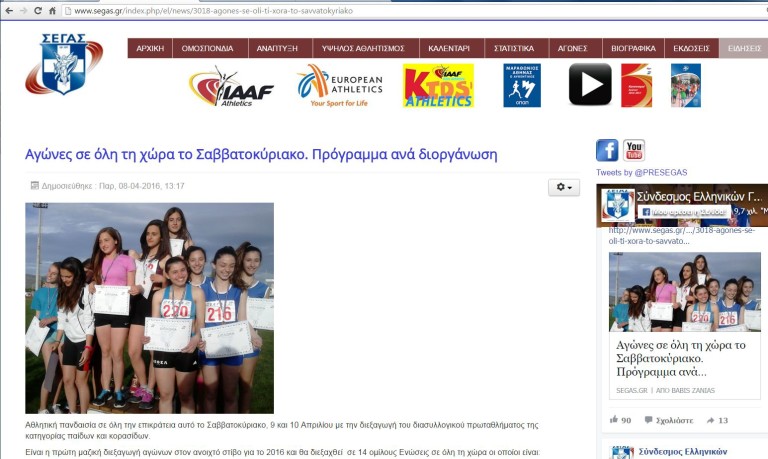
Task: Click the ΕΙΔΗΣΕΙΣ navigation tab
Action: point(744,48)
